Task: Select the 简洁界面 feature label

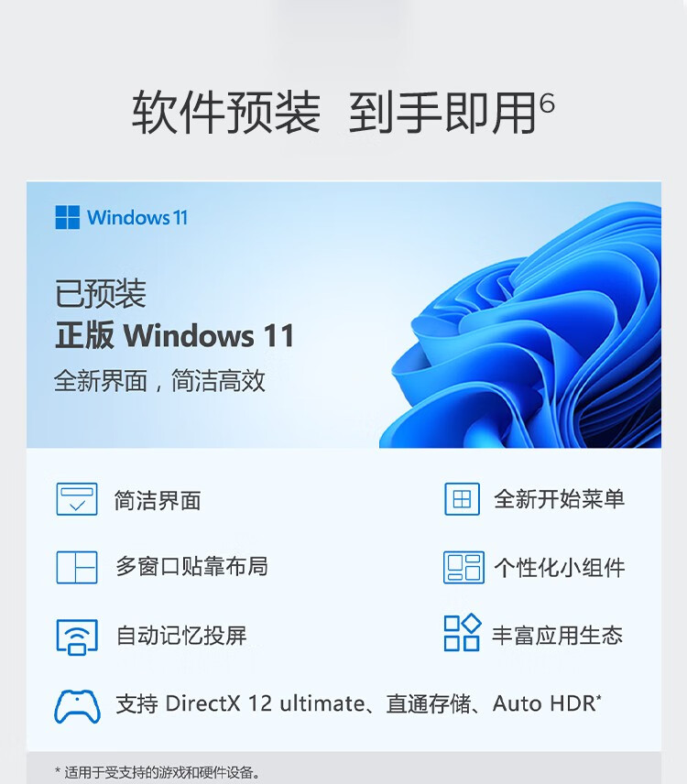Action: pos(158,500)
